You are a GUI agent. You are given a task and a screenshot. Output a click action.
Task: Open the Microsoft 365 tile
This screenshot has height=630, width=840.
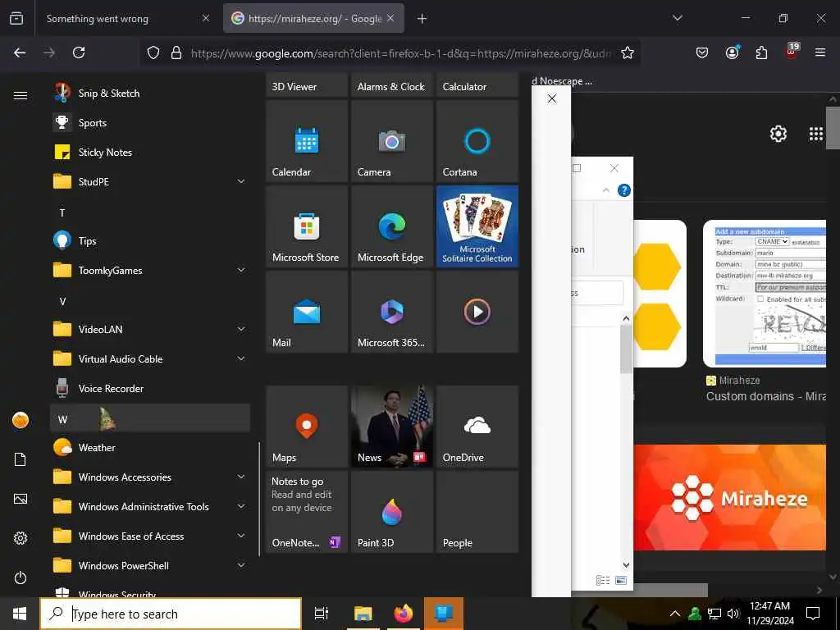point(391,311)
